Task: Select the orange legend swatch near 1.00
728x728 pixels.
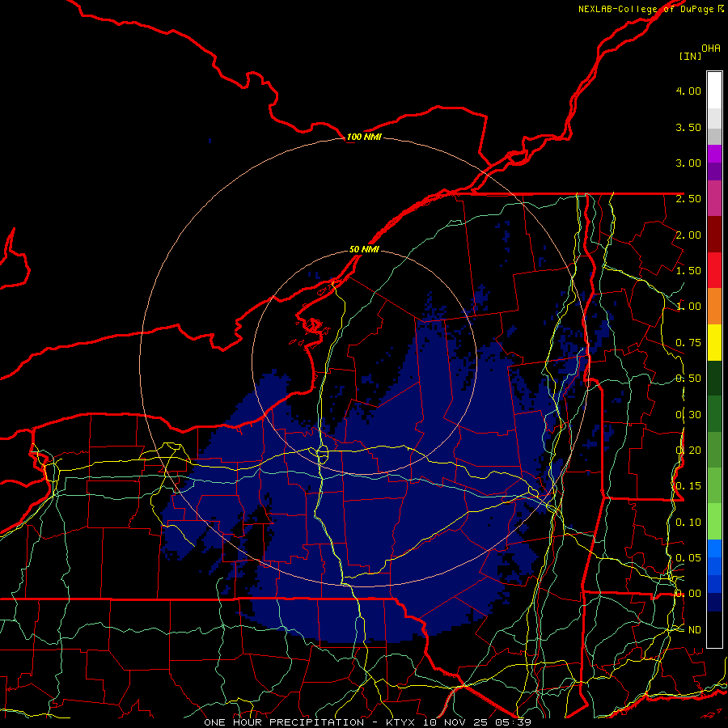Action: pyautogui.click(x=714, y=307)
